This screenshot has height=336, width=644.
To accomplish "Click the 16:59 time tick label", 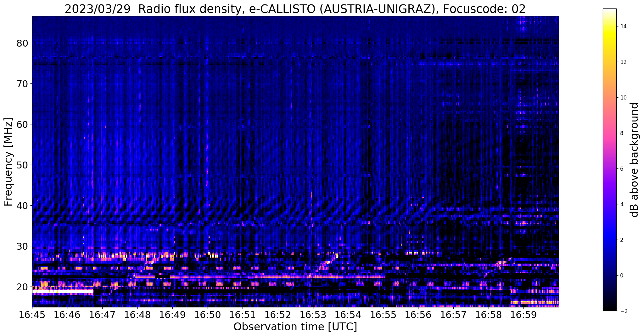I will tap(523, 315).
